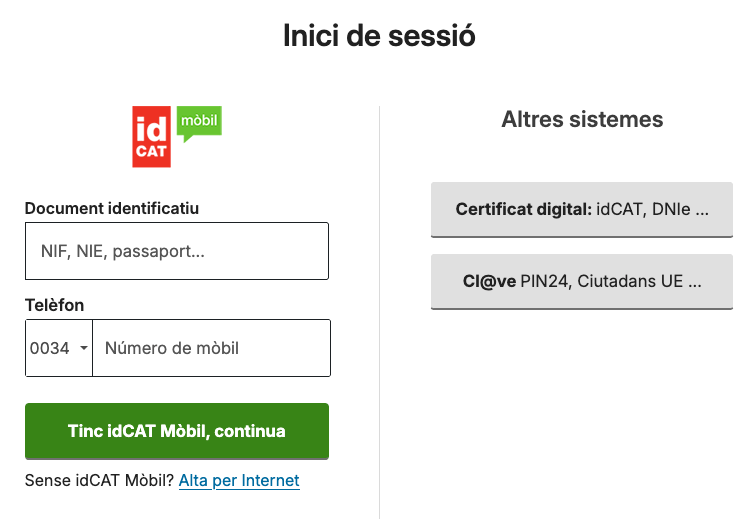Click the Número de mòbil field
Viewport: 756px width, 519px height.
[211, 348]
